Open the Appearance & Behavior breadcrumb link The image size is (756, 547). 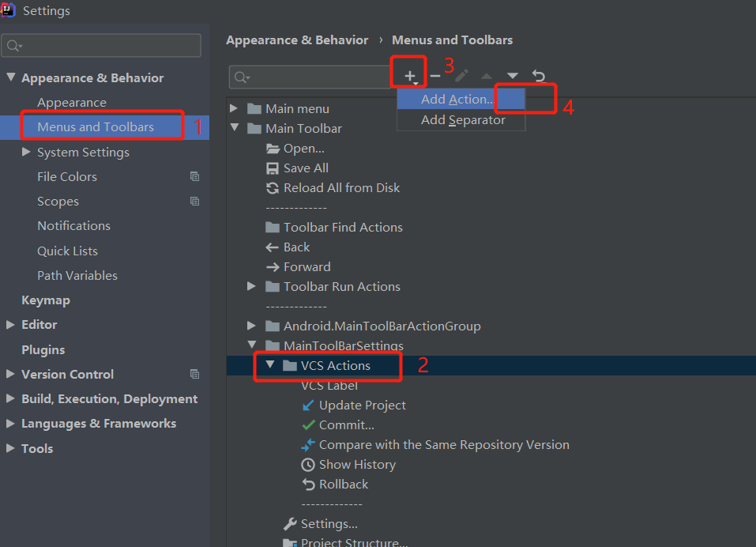[x=297, y=40]
